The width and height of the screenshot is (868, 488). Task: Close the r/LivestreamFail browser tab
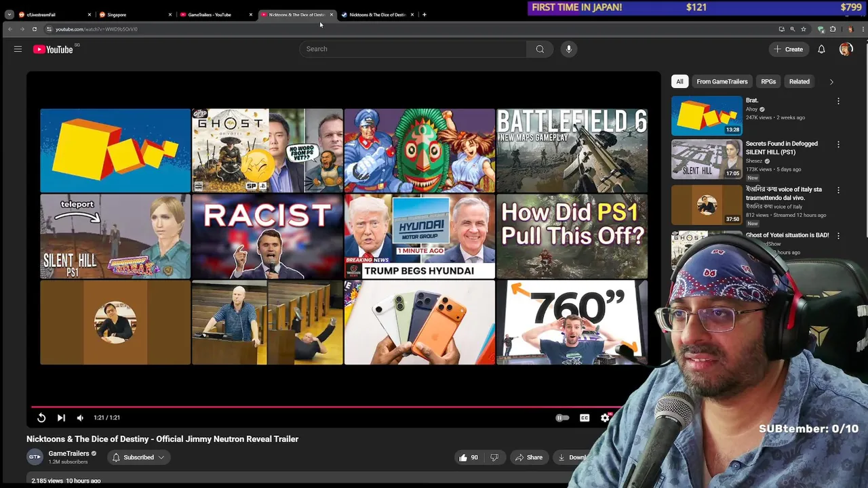(90, 14)
